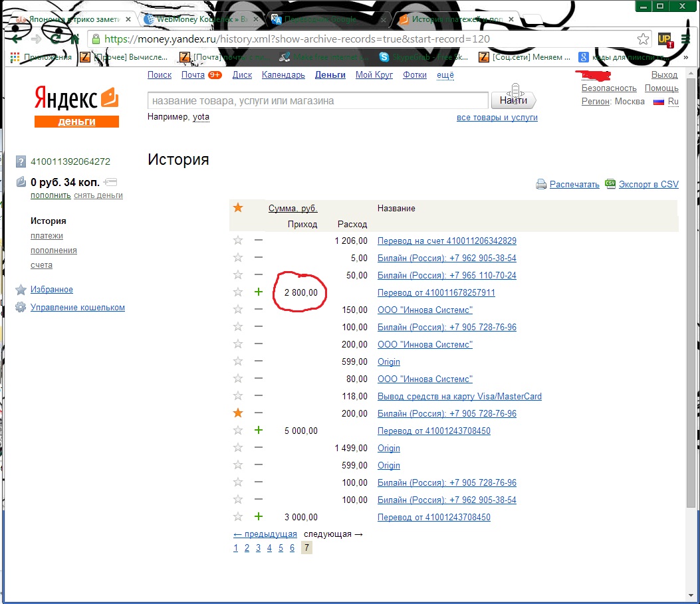Open the Apps grid bookmark icon

[15, 57]
